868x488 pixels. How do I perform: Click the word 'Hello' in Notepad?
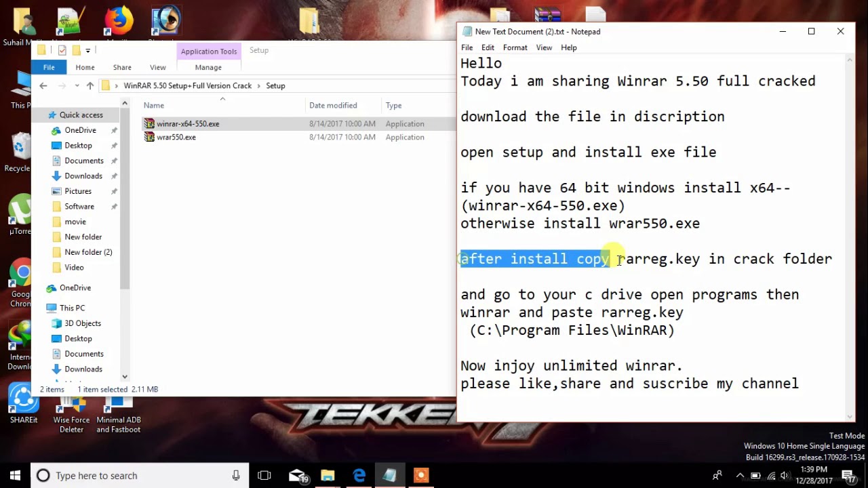[x=481, y=63]
